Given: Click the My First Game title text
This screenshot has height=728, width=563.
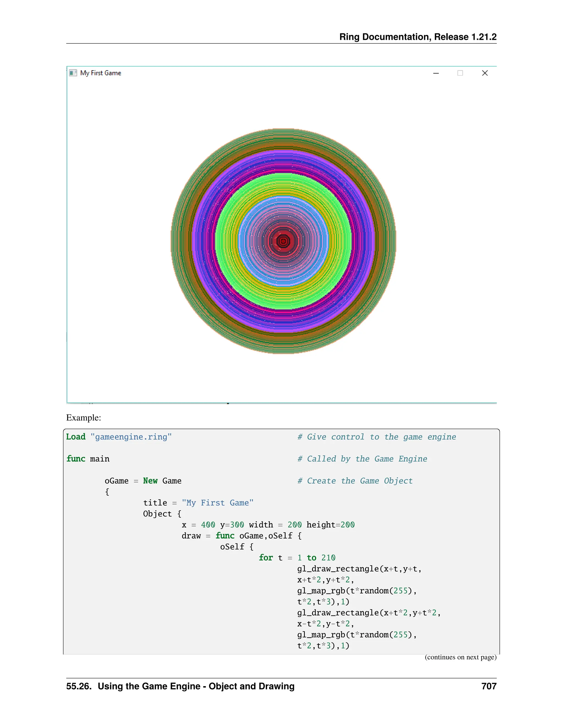Looking at the screenshot, I should [x=100, y=73].
